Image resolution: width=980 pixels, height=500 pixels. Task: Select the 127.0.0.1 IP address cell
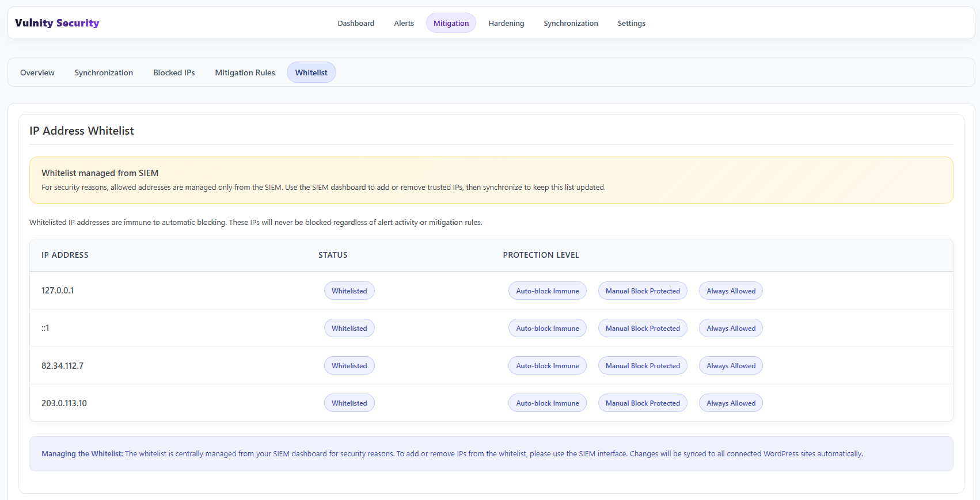pos(58,291)
